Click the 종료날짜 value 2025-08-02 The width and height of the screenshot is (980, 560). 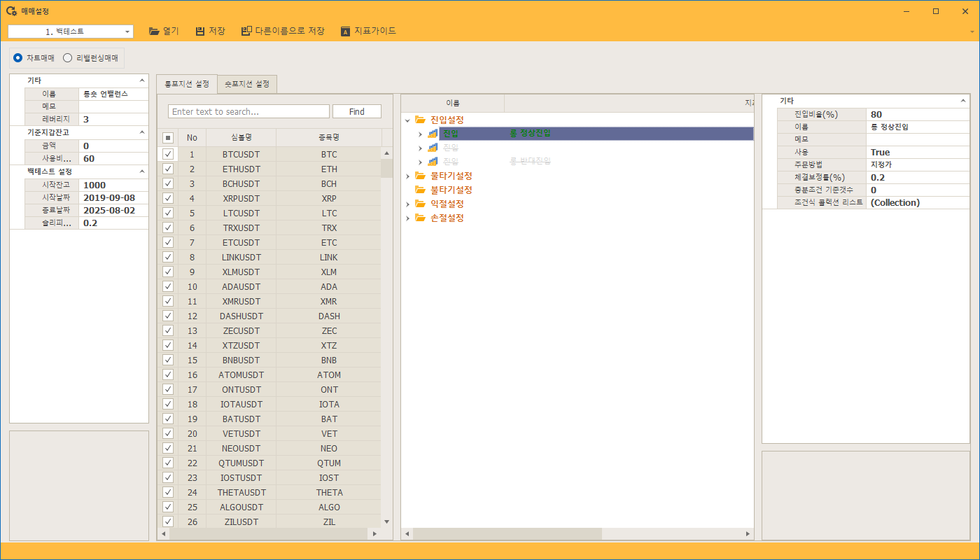[114, 210]
